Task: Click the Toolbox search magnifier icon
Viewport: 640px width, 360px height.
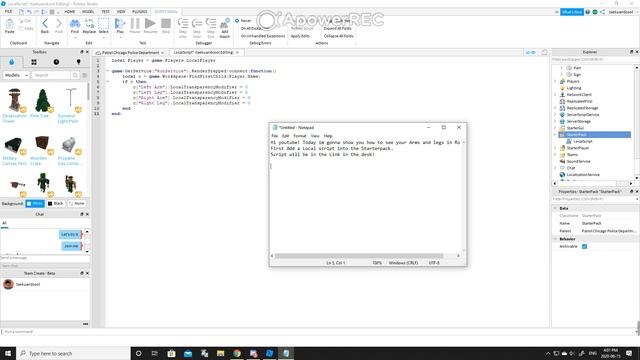Action: point(75,75)
